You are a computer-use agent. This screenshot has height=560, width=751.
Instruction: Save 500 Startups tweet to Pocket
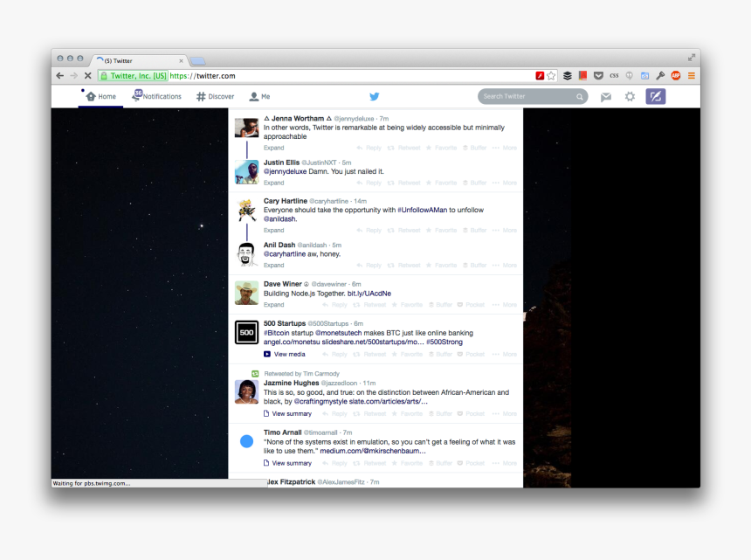(471, 355)
